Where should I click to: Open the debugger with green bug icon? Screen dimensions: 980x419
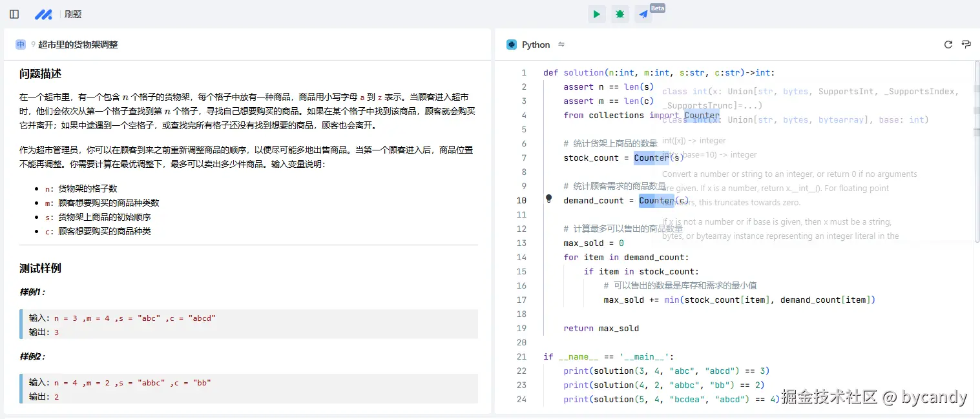coord(620,14)
